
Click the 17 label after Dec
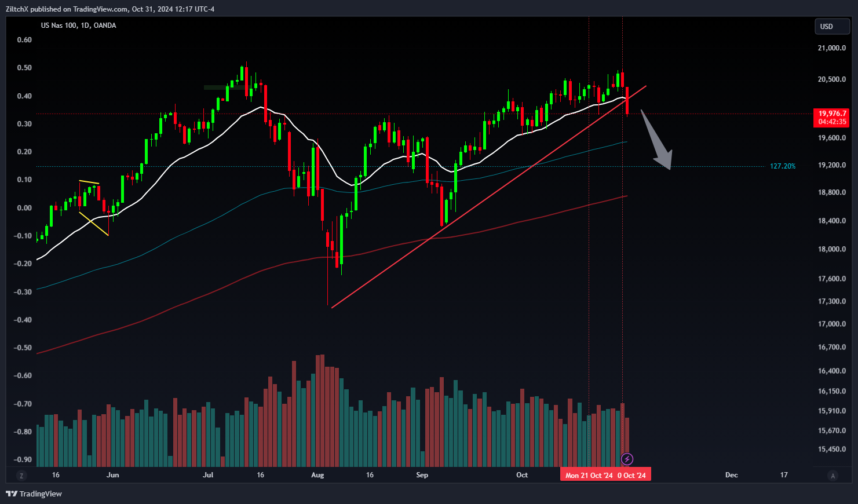[x=784, y=475]
